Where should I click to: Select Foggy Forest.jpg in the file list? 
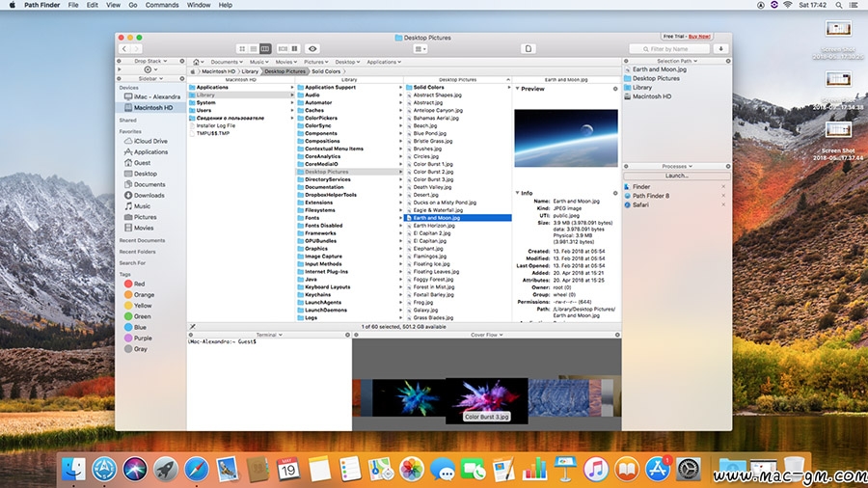coord(433,280)
